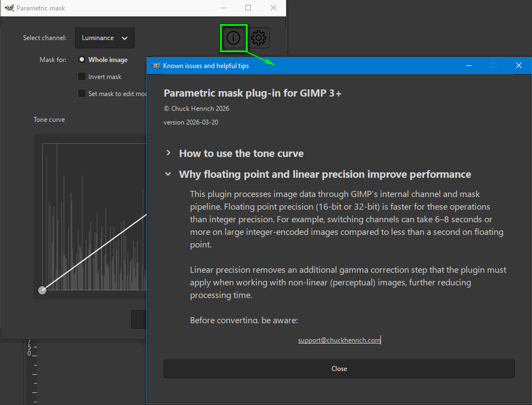This screenshot has width=532, height=405.
Task: Minimize the Parametric mask window
Action: [x=223, y=8]
